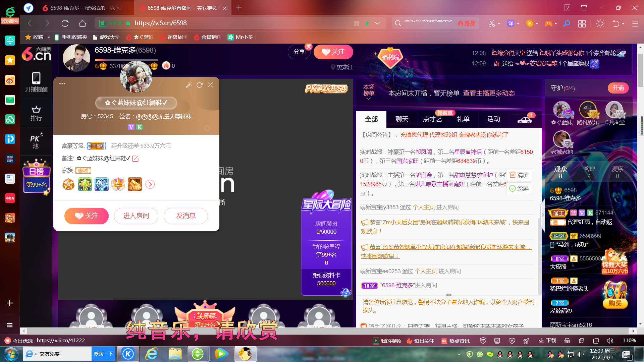
Task: Open Weibo icon in browser sidebar
Action: 10,80
